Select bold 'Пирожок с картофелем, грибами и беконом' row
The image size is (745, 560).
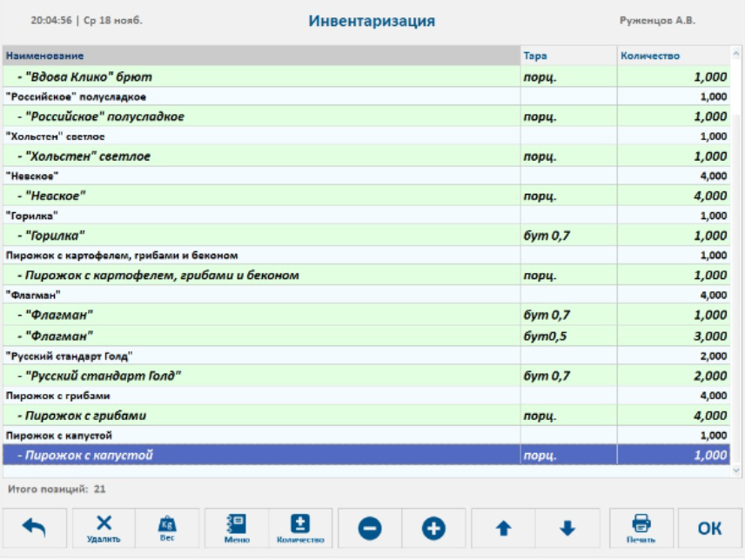366,256
